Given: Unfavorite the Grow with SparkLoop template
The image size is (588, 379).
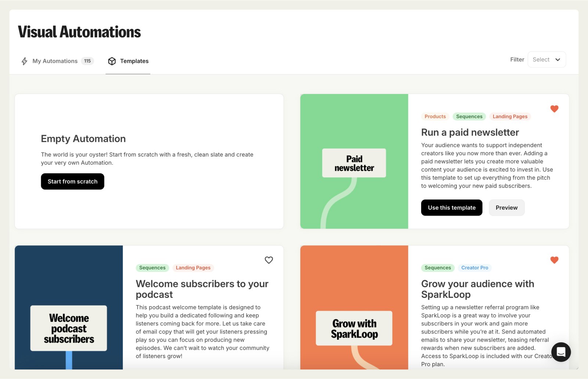Looking at the screenshot, I should (554, 260).
